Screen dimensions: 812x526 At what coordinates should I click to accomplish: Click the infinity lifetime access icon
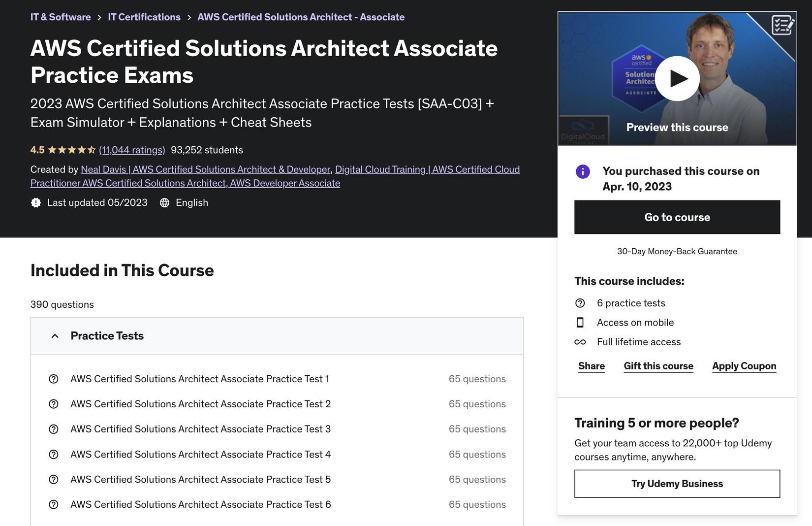point(580,342)
